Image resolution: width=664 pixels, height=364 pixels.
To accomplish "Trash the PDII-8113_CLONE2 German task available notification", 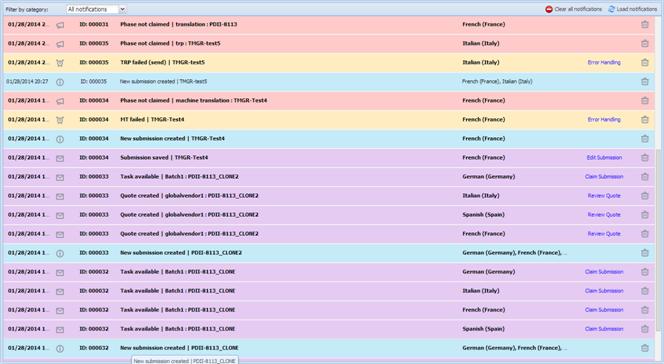I will pyautogui.click(x=645, y=177).
